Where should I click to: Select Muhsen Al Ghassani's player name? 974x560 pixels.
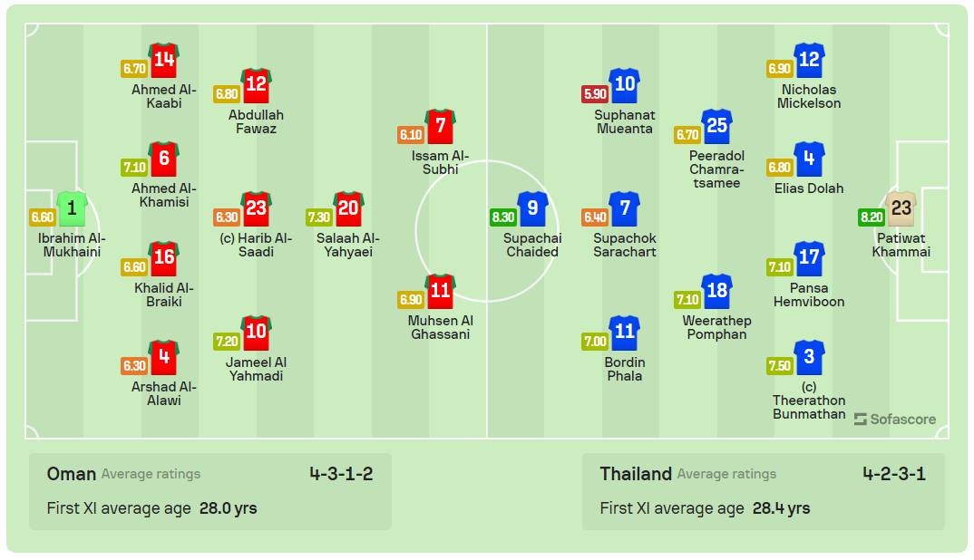tap(441, 327)
